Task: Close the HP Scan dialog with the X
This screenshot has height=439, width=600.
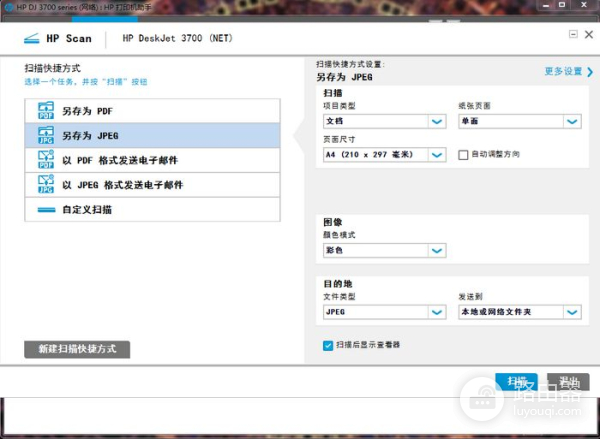Action: coord(589,34)
